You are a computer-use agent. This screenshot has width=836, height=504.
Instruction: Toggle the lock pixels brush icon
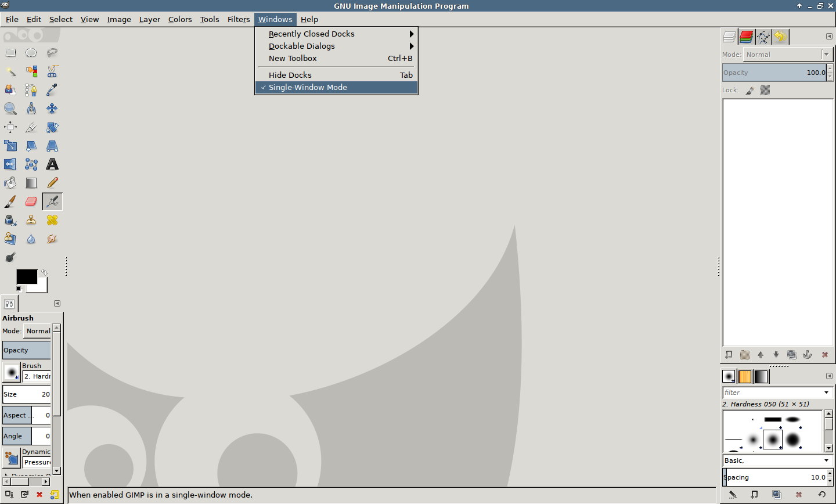tap(750, 91)
